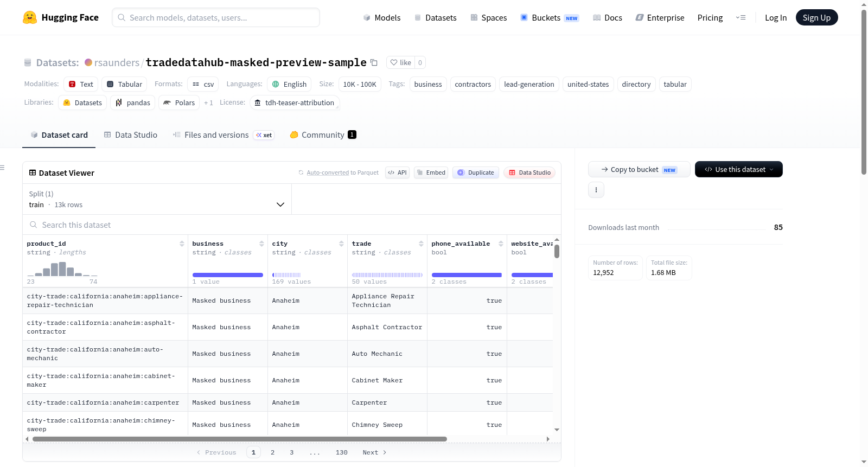Open the Use this dataset dropdown
This screenshot has width=868, height=467.
[738, 169]
